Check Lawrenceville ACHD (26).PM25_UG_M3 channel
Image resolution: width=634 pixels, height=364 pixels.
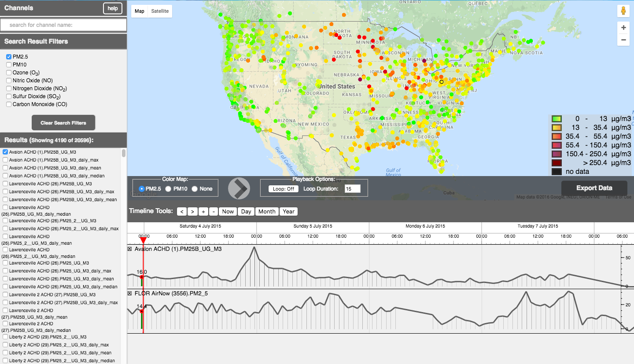tap(5, 263)
